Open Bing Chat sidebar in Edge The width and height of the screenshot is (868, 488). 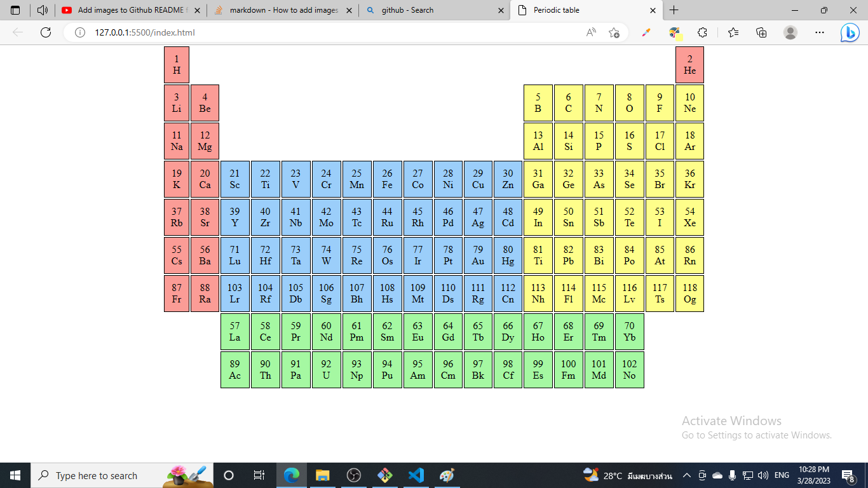[850, 32]
